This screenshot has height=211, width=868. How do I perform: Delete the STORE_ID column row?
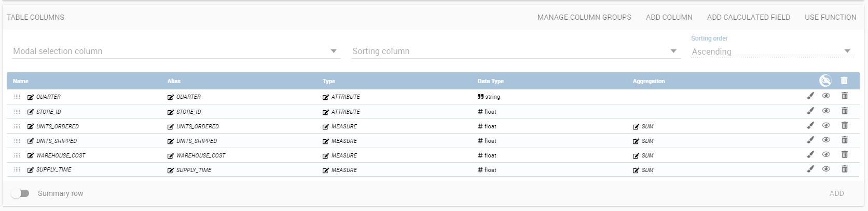click(845, 111)
